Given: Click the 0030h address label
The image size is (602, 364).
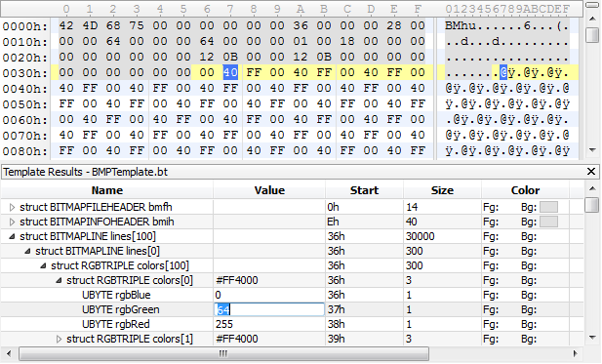Looking at the screenshot, I should (x=25, y=73).
